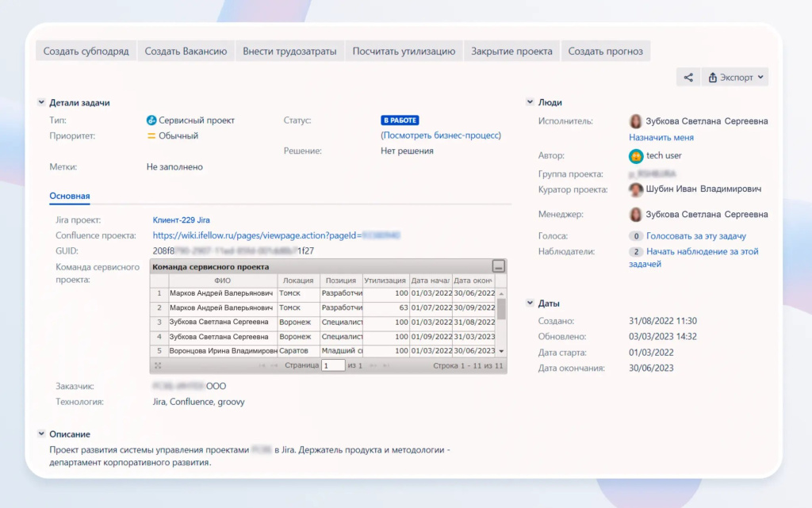The height and width of the screenshot is (508, 812).
Task: Click the Дата начала column header
Action: (x=431, y=281)
